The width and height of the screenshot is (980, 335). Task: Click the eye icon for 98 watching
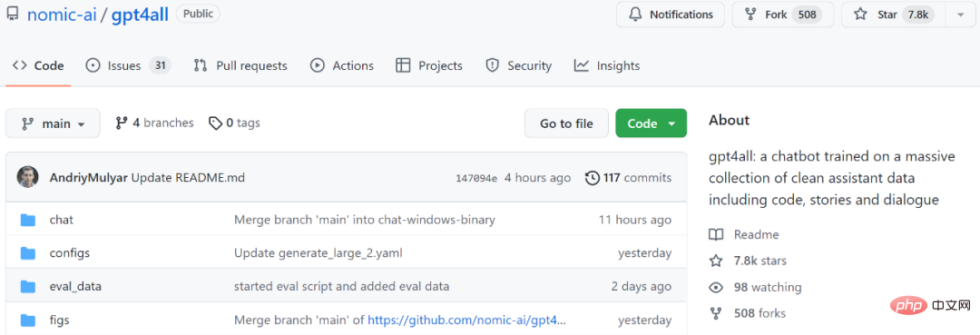pos(716,288)
